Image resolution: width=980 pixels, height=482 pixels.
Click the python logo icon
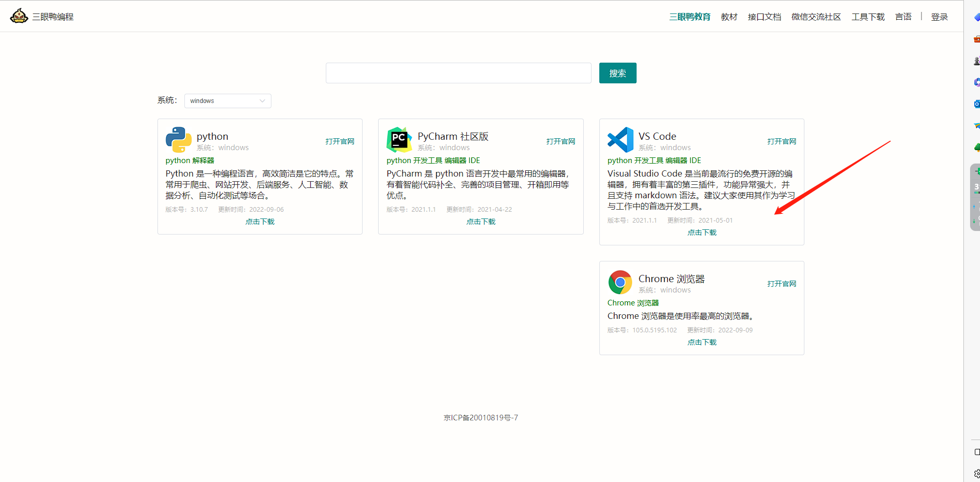click(x=179, y=140)
